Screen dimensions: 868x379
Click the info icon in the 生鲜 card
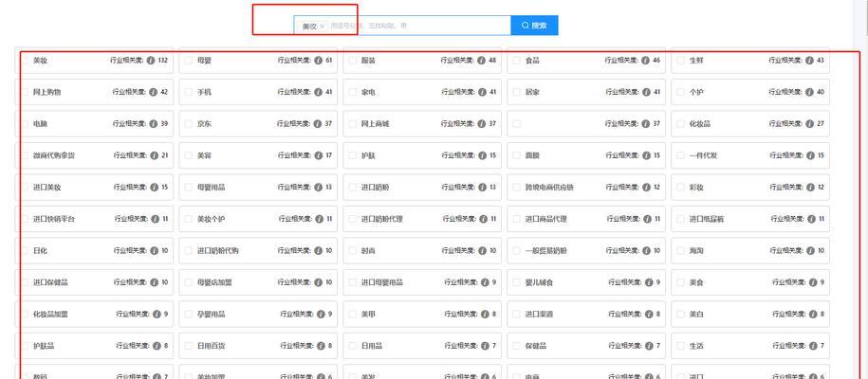pyautogui.click(x=809, y=61)
